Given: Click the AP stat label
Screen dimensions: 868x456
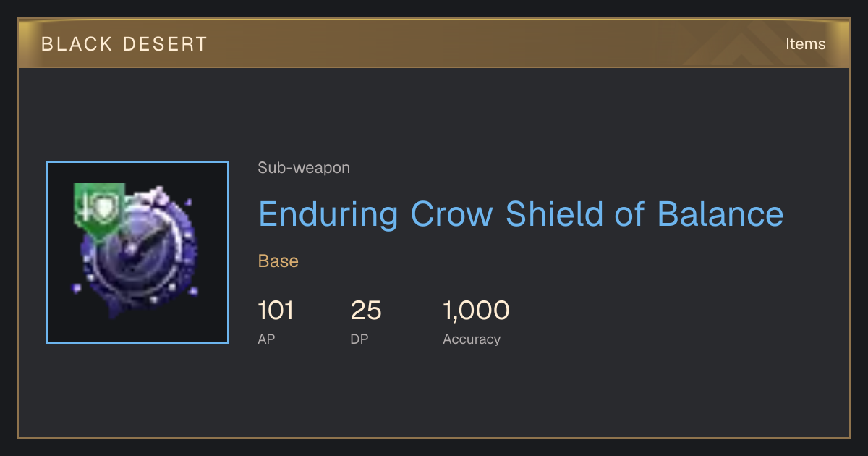Looking at the screenshot, I should click(266, 339).
